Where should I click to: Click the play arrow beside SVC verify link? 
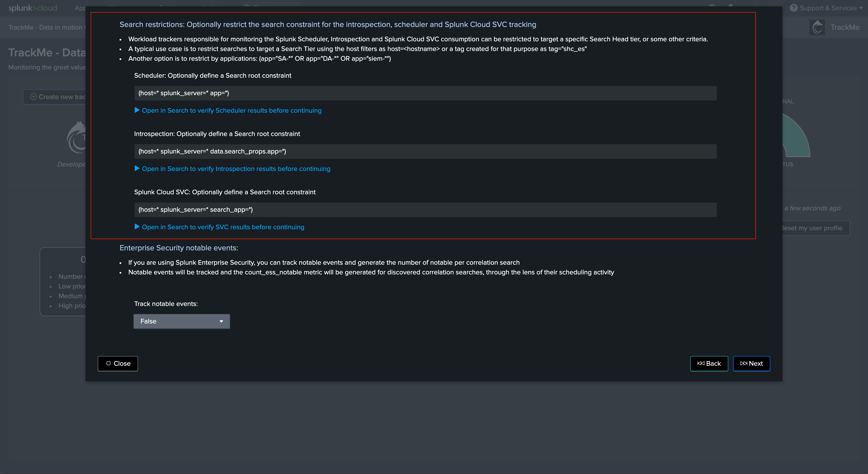coord(137,227)
